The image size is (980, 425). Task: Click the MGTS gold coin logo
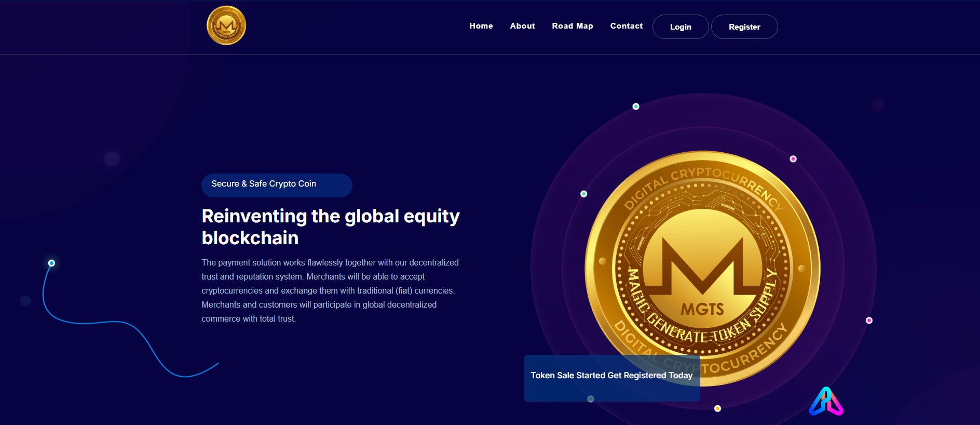(226, 25)
